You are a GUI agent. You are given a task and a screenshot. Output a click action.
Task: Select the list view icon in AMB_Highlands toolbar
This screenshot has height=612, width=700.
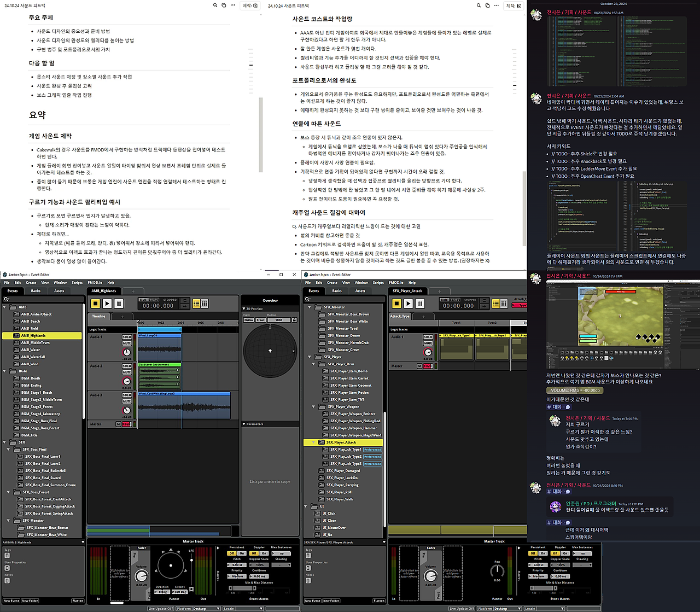coord(197,304)
